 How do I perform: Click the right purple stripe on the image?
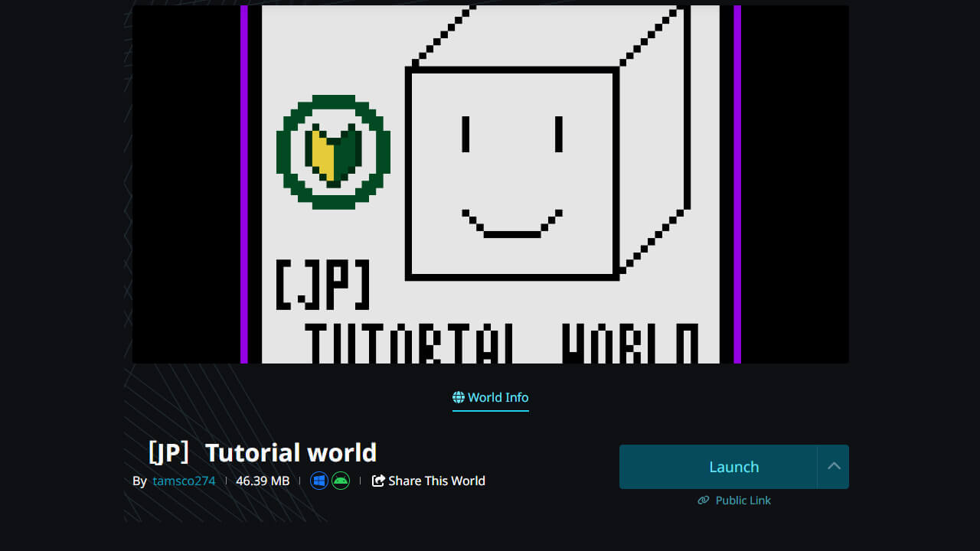[737, 184]
